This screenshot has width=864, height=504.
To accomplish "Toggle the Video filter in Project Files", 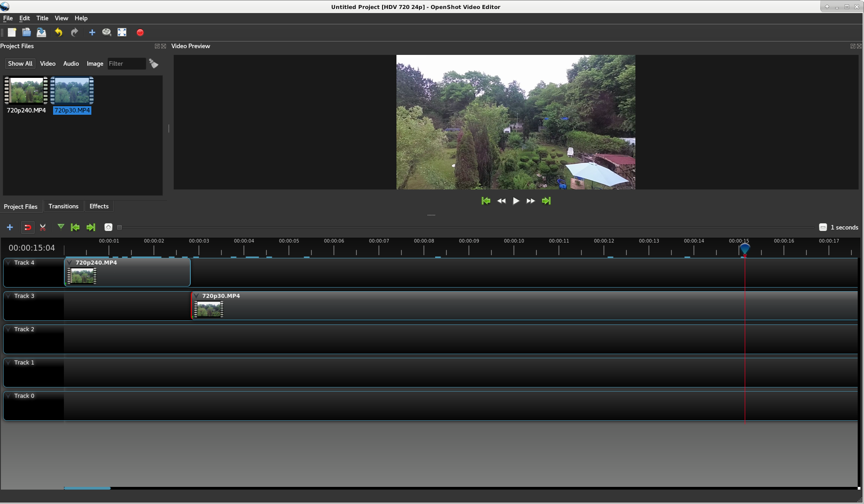I will tap(47, 63).
